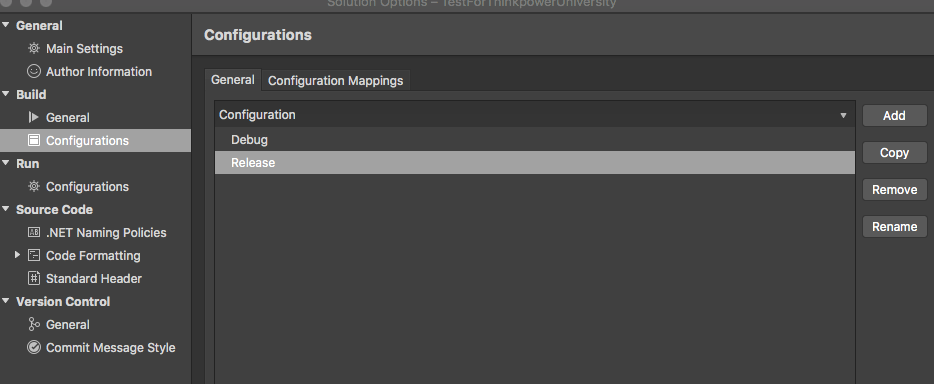Click the Configuration column sort arrow

click(x=843, y=115)
